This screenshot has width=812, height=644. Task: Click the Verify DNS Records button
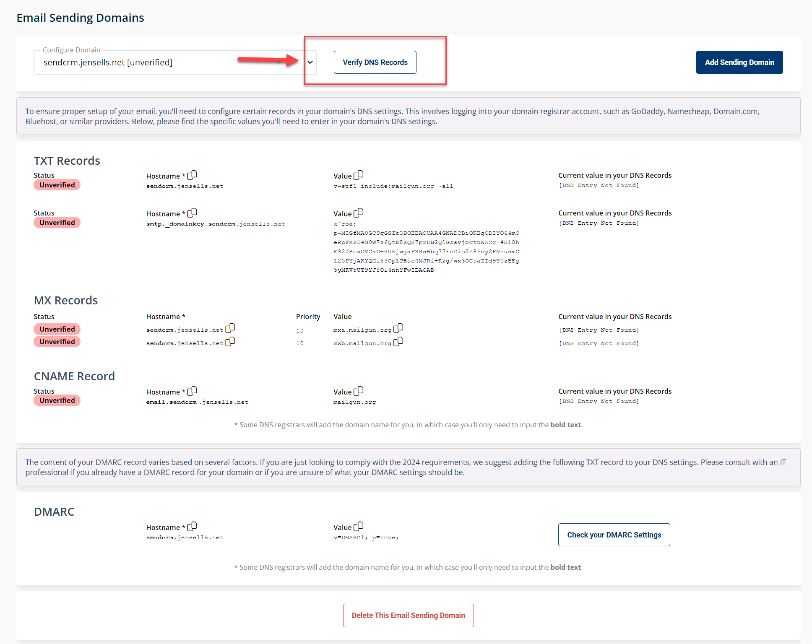tap(375, 62)
